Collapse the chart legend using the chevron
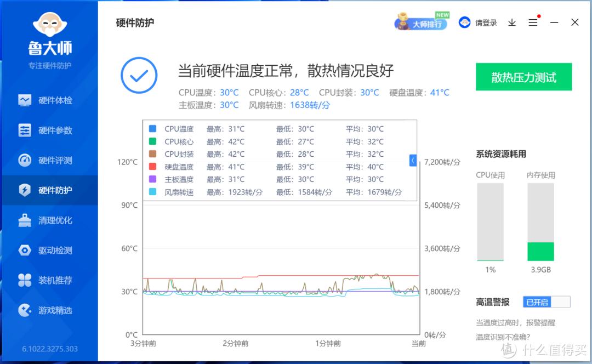592x364 pixels. (x=412, y=160)
